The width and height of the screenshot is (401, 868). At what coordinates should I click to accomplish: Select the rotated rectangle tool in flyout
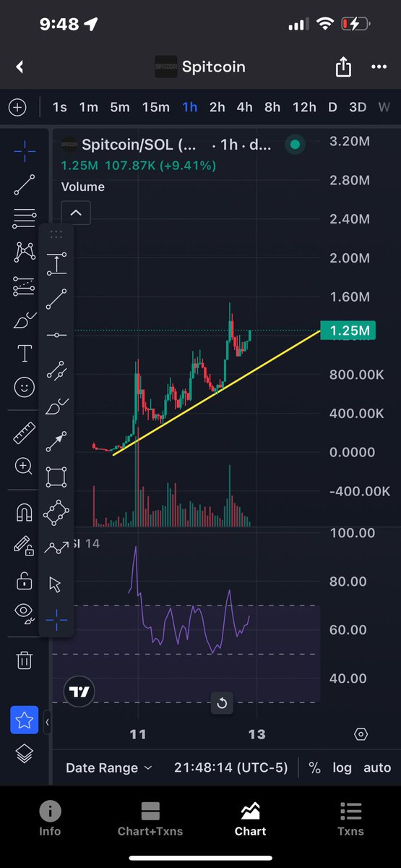pos(56,513)
